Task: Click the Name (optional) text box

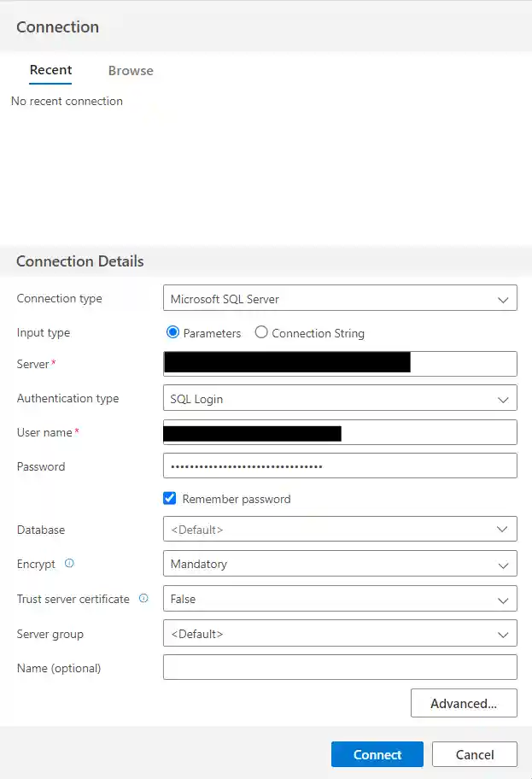Action: click(x=340, y=668)
